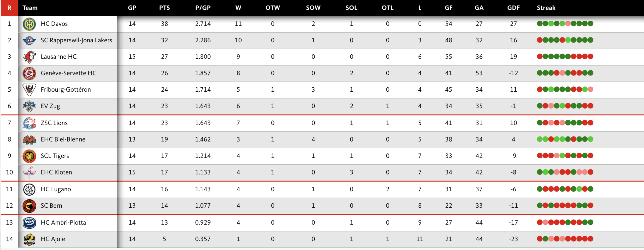The image size is (644, 250).
Task: Open the EV Zug team name link
Action: 50,106
